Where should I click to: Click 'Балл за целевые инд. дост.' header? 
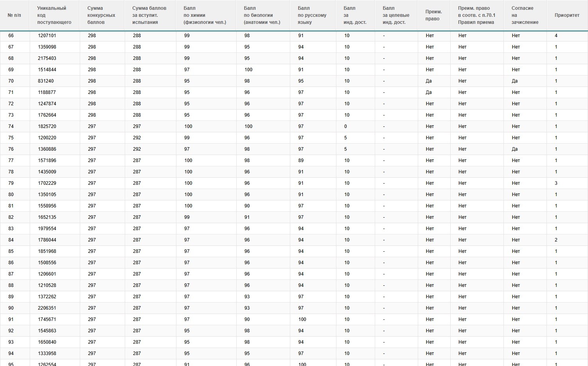(x=396, y=15)
